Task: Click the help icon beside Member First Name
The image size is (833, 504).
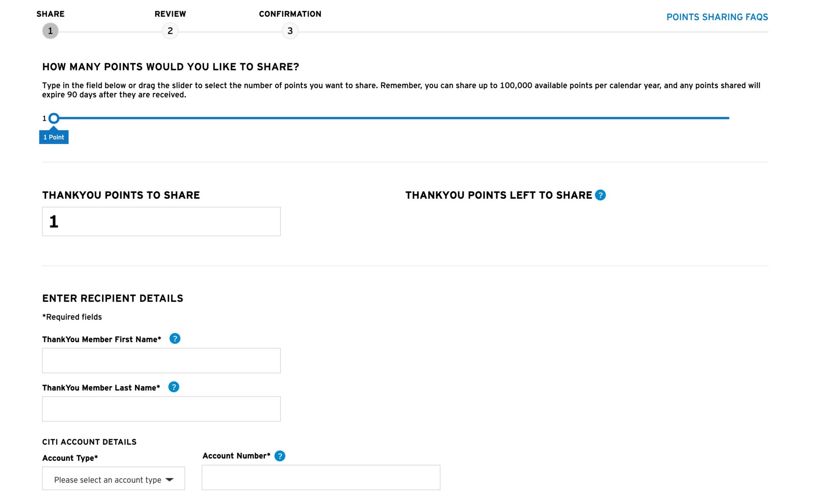Action: [x=175, y=339]
